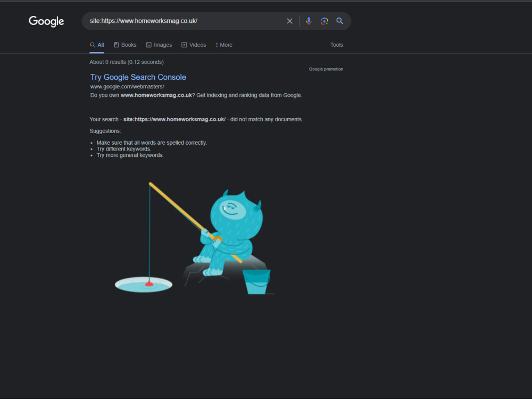Clear the search box with the X icon
The height and width of the screenshot is (399, 532).
coord(289,21)
